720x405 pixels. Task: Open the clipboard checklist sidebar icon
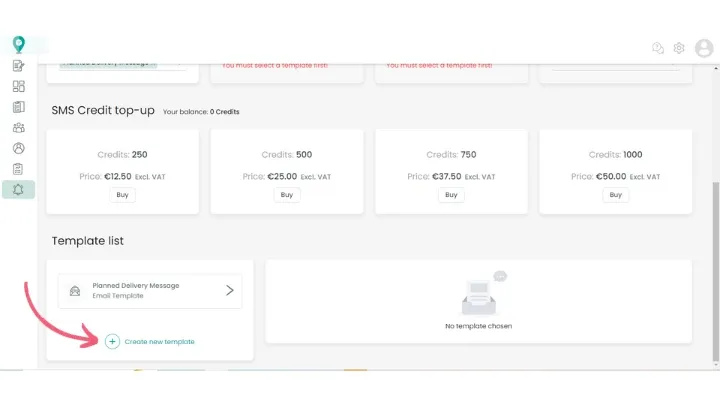[18, 168]
